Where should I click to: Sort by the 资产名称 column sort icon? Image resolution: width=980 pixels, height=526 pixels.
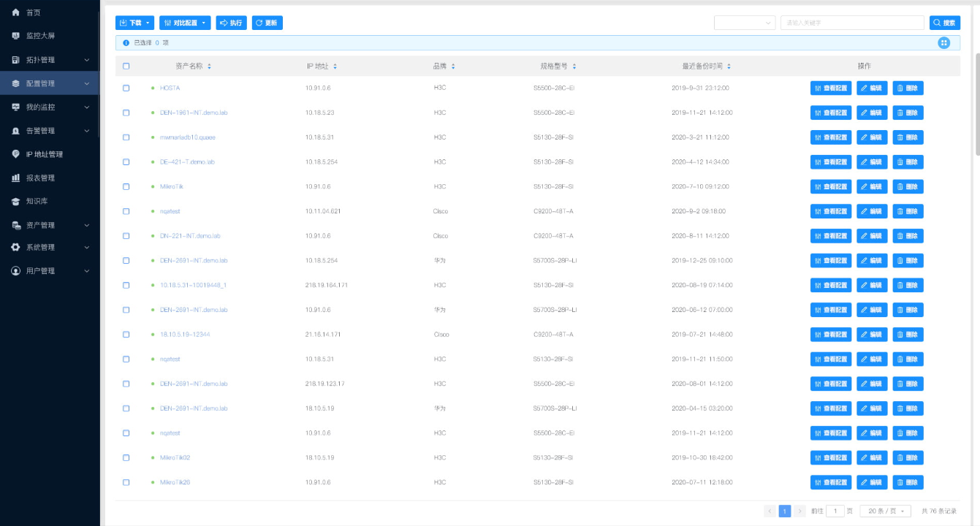(x=209, y=66)
